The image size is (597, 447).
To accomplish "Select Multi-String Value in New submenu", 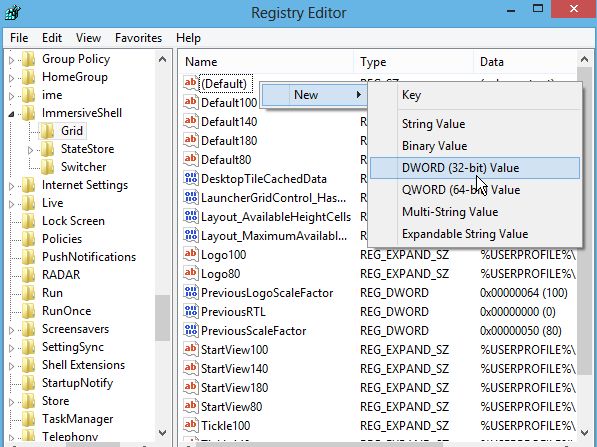I will click(475, 212).
